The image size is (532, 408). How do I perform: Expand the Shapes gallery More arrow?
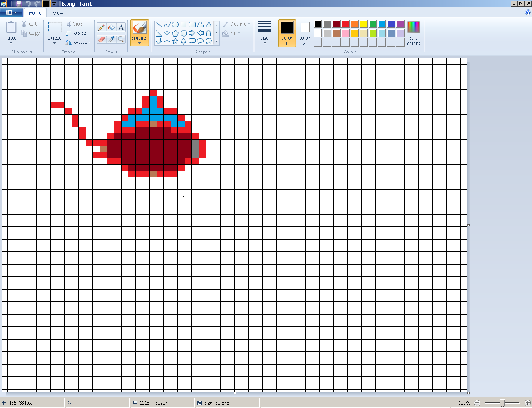[216, 41]
